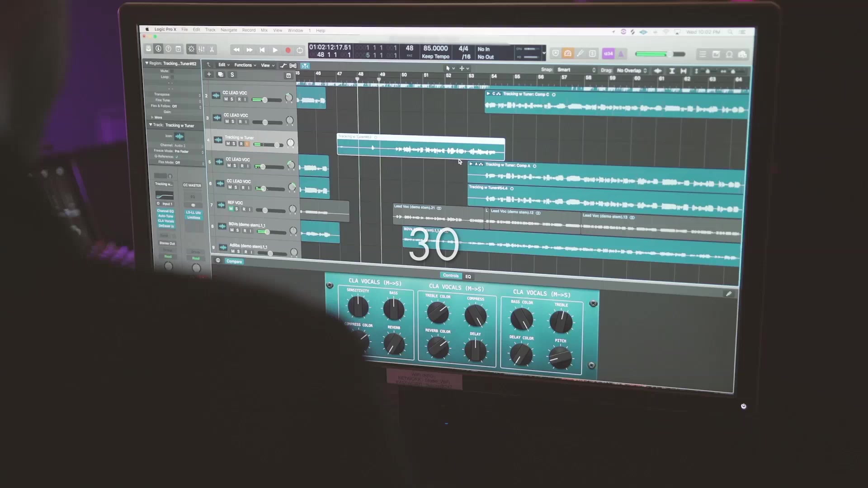
Task: Open Smart Controls from control bar
Action: click(191, 49)
